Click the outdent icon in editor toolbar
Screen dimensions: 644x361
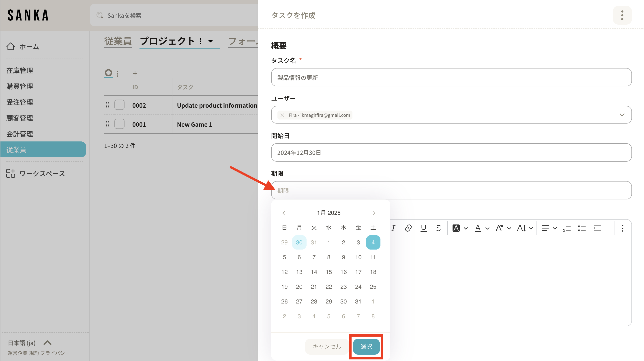coord(597,228)
